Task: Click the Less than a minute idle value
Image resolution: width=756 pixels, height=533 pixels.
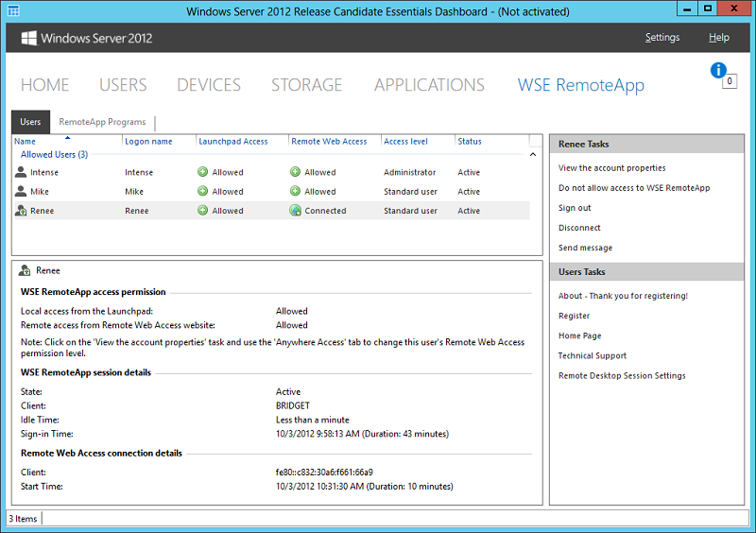Action: tap(313, 420)
